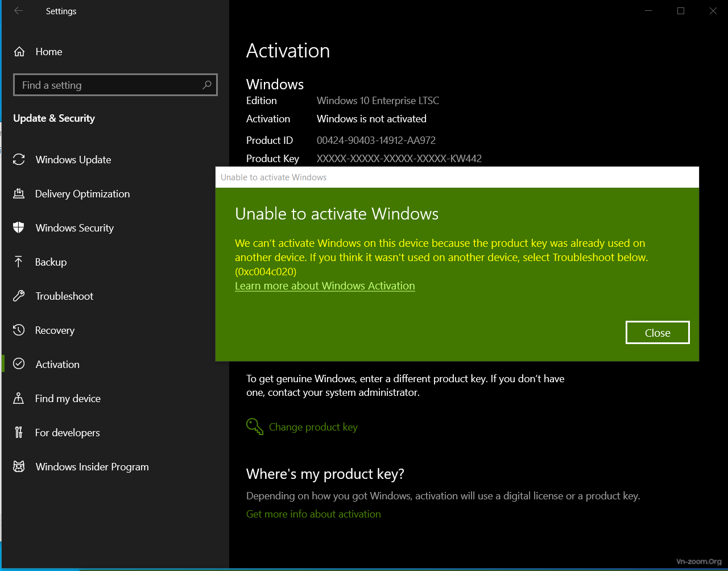Open Learn more about Windows Activation link
The image size is (728, 571).
point(325,285)
